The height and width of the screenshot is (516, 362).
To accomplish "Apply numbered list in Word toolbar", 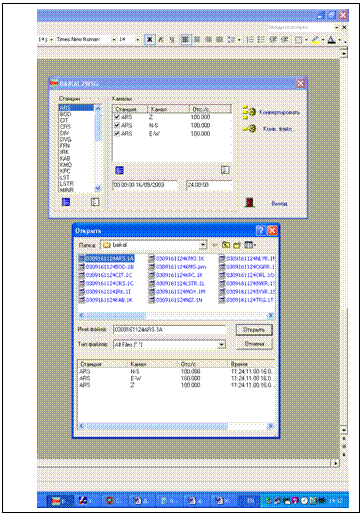I will pos(250,40).
